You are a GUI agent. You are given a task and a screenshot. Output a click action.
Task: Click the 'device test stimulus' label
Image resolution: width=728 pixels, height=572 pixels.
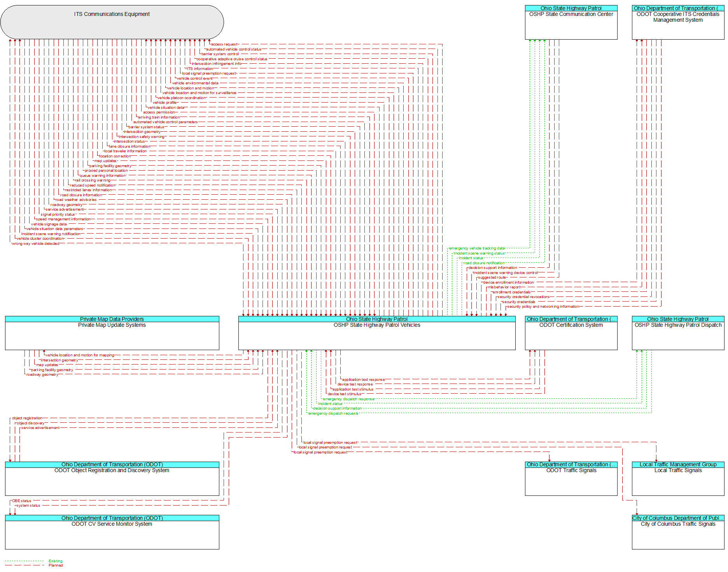(345, 394)
